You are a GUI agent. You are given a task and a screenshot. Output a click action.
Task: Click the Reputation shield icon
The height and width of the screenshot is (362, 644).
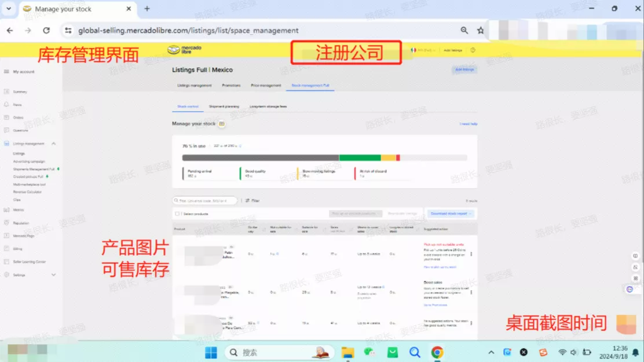click(6, 222)
